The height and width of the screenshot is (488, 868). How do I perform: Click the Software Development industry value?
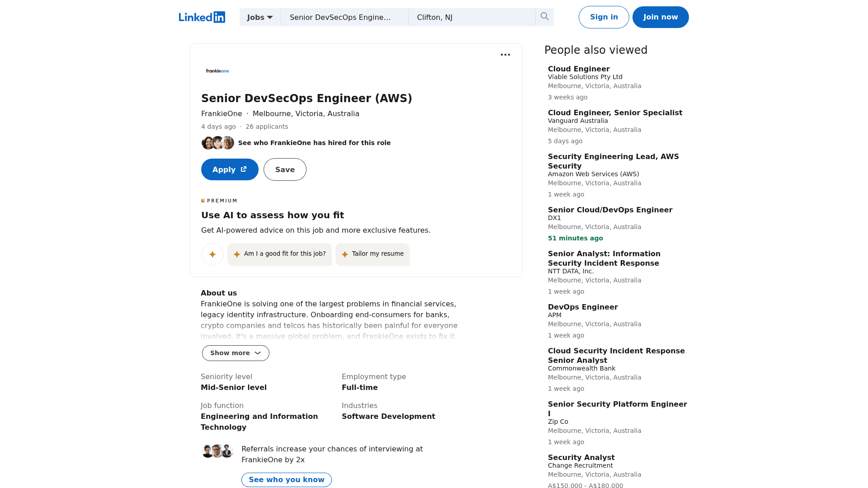[x=388, y=417]
